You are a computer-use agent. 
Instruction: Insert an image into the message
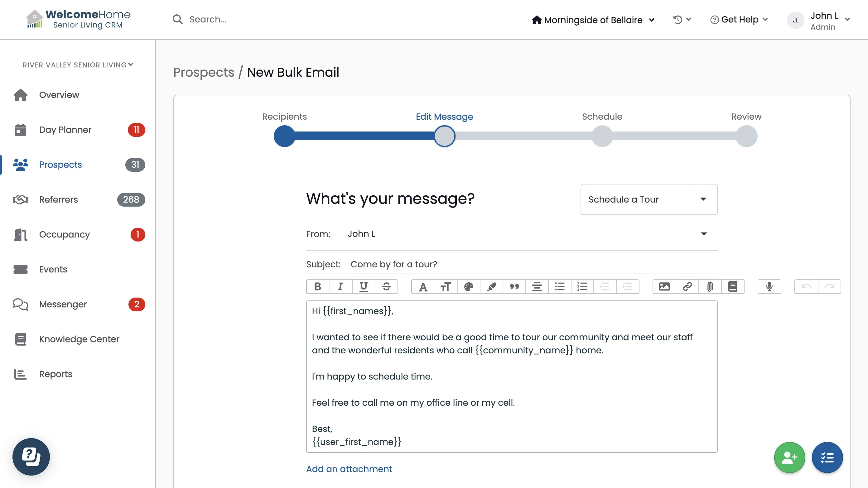point(664,287)
